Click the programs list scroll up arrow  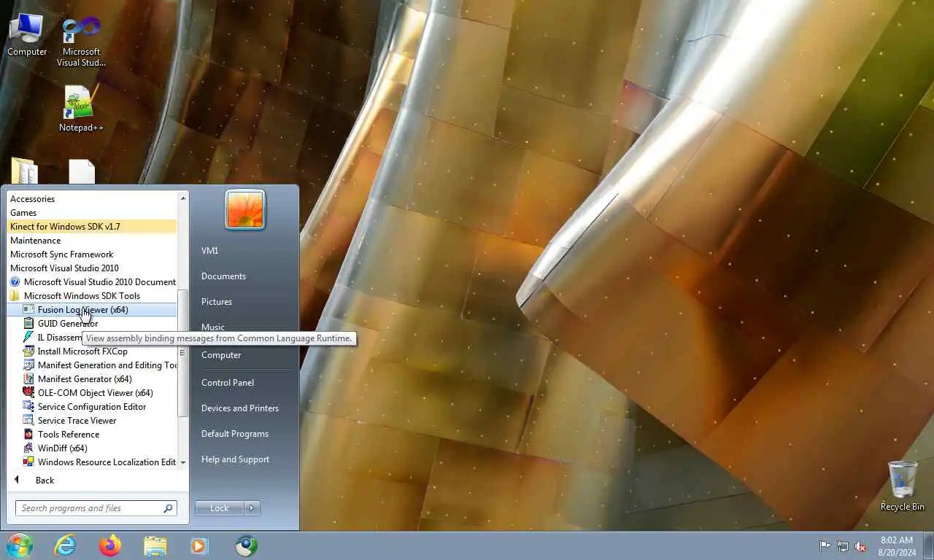[183, 198]
